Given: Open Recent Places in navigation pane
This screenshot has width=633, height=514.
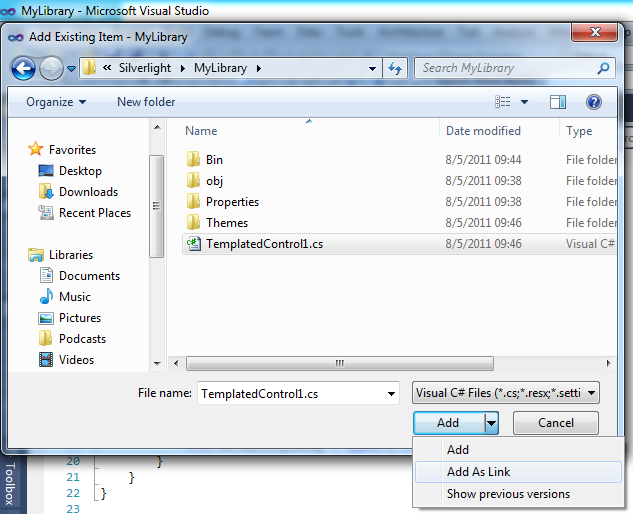Looking at the screenshot, I should pos(95,213).
